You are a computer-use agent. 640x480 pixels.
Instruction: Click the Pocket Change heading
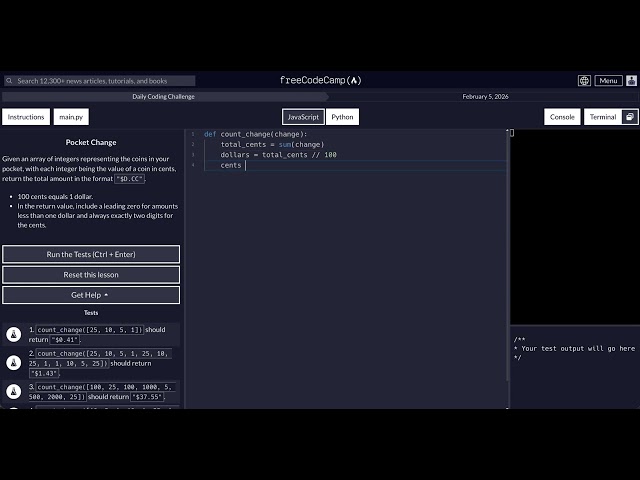click(x=91, y=142)
